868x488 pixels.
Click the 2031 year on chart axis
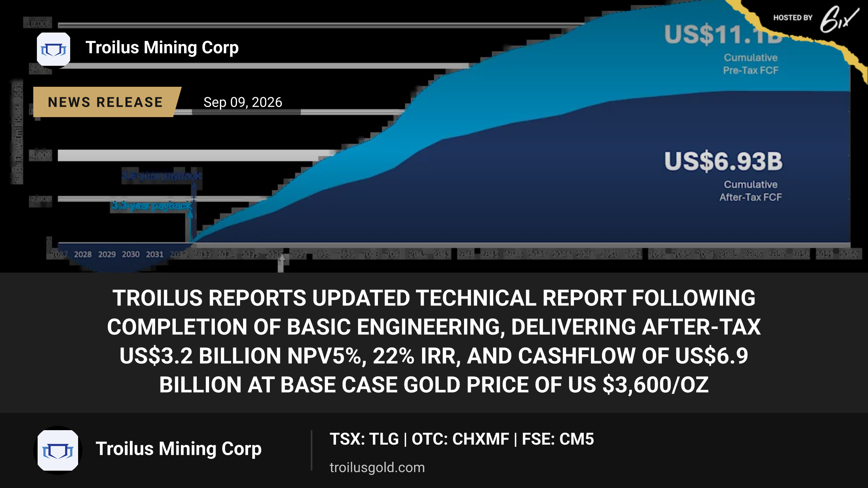[155, 254]
